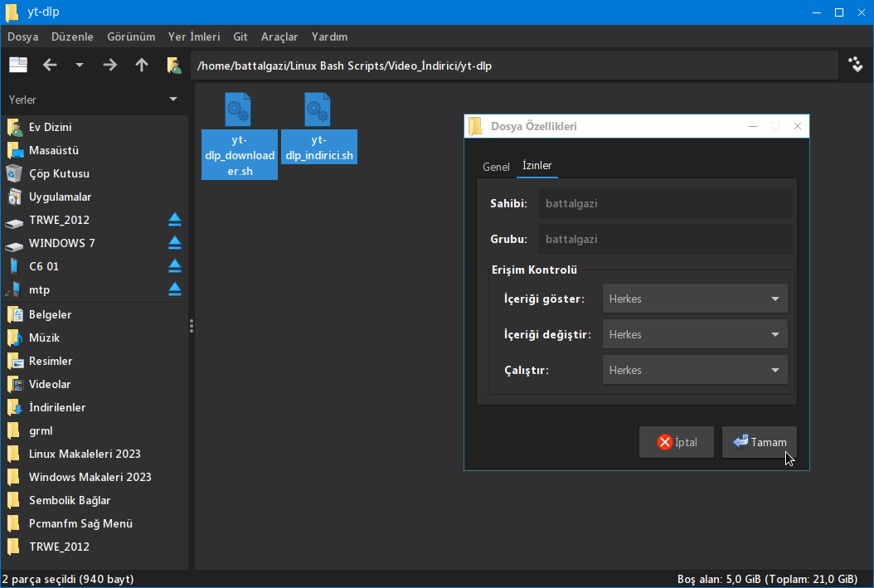Image resolution: width=874 pixels, height=588 pixels.
Task: Open the bottom TRWE_2012 folder bookmark
Action: click(x=95, y=547)
